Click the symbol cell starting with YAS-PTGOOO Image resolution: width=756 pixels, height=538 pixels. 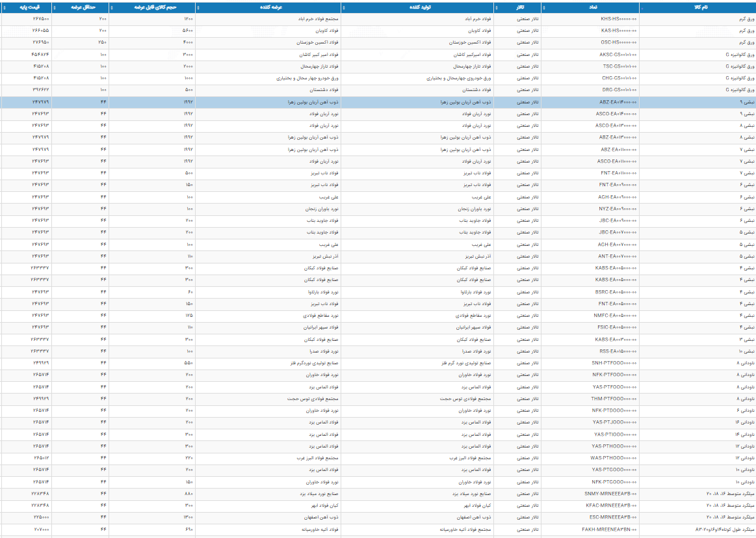[x=591, y=470]
